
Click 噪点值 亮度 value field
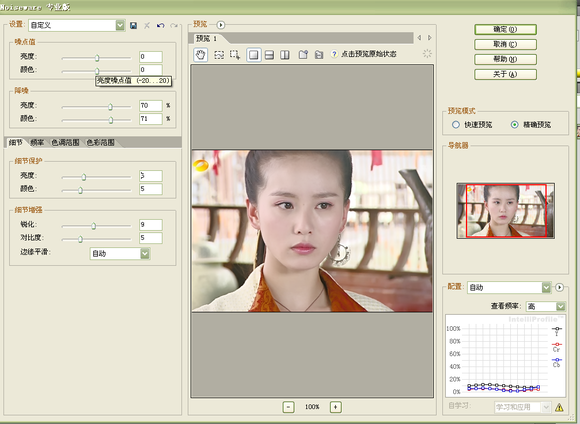(151, 57)
